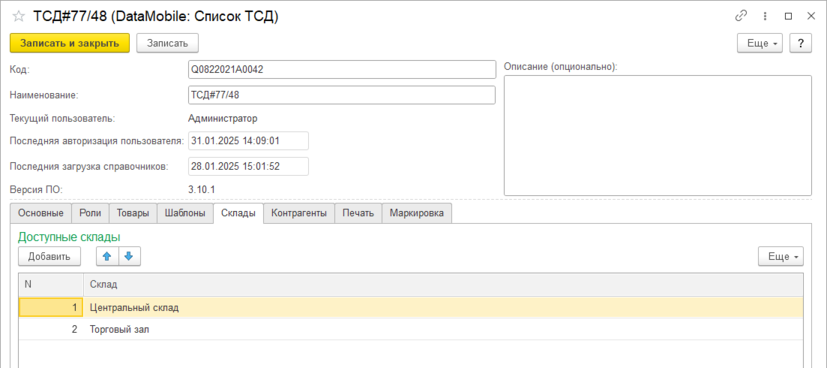Click the last user authorization date field

pos(248,141)
